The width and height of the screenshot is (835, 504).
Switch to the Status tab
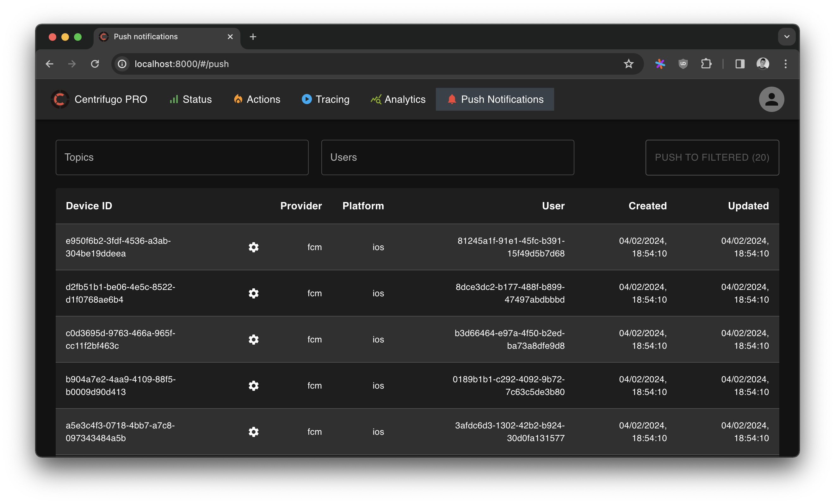[191, 99]
